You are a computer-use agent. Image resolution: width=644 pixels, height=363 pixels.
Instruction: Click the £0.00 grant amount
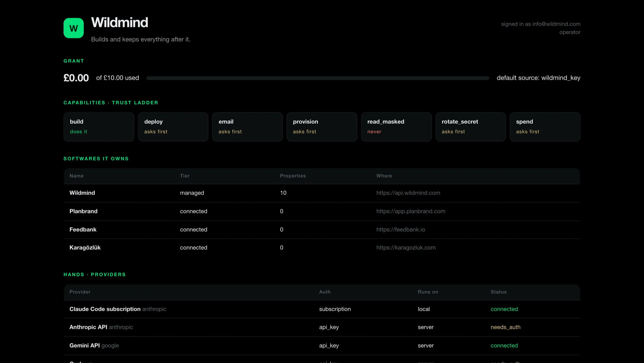pos(76,78)
